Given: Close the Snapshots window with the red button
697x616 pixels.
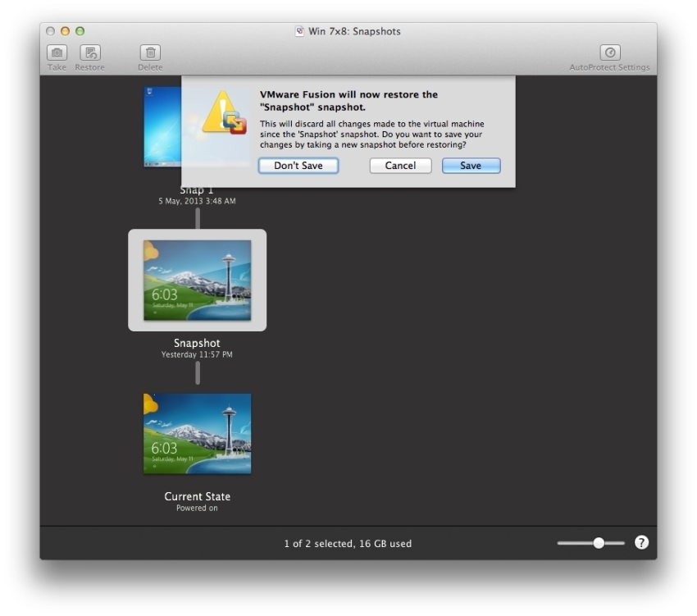Looking at the screenshot, I should 51,31.
